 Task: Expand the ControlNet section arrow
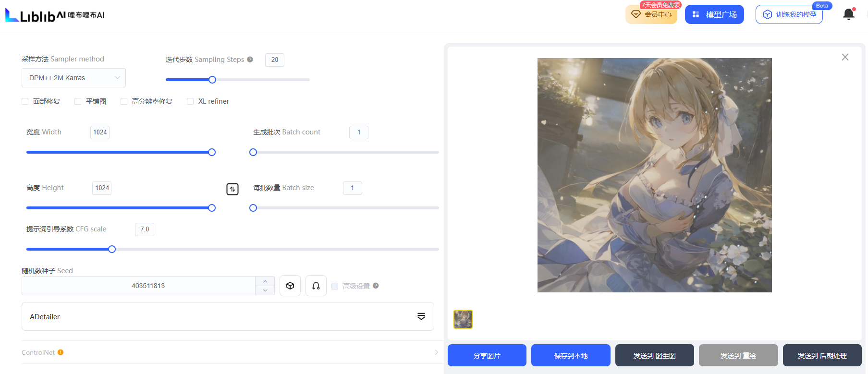(x=436, y=352)
